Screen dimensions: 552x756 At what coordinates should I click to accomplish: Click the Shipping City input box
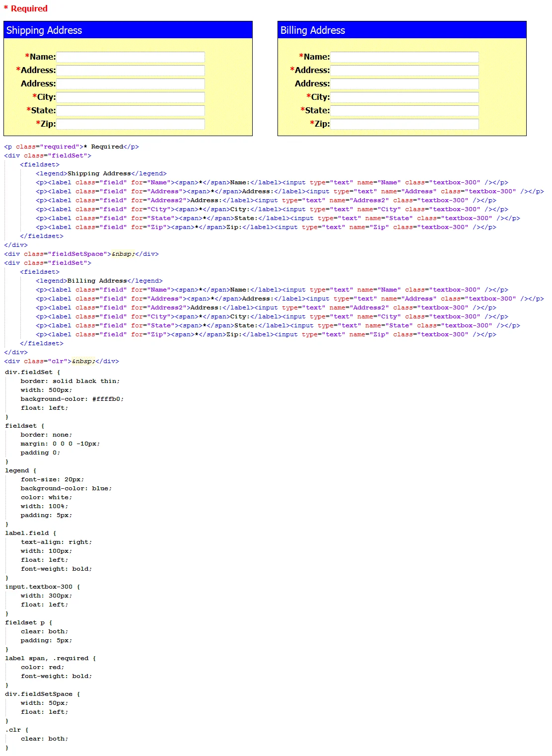(x=131, y=97)
